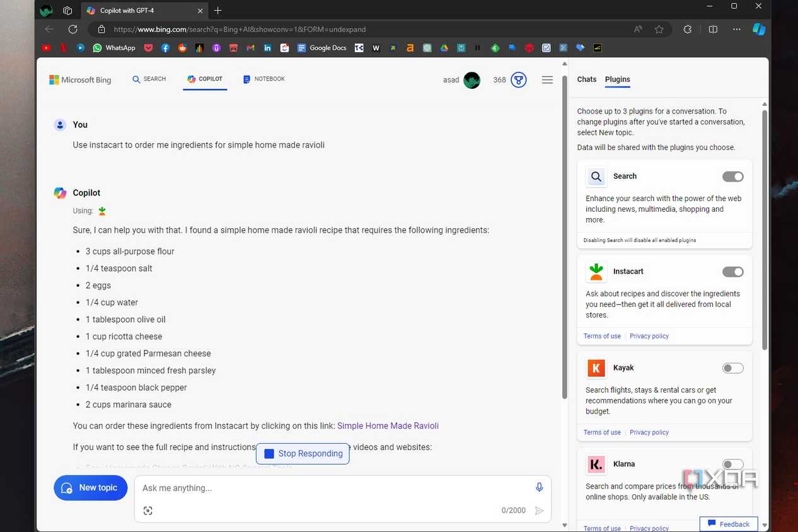Open Bing hamburger menu
This screenshot has width=798, height=532.
tap(547, 80)
